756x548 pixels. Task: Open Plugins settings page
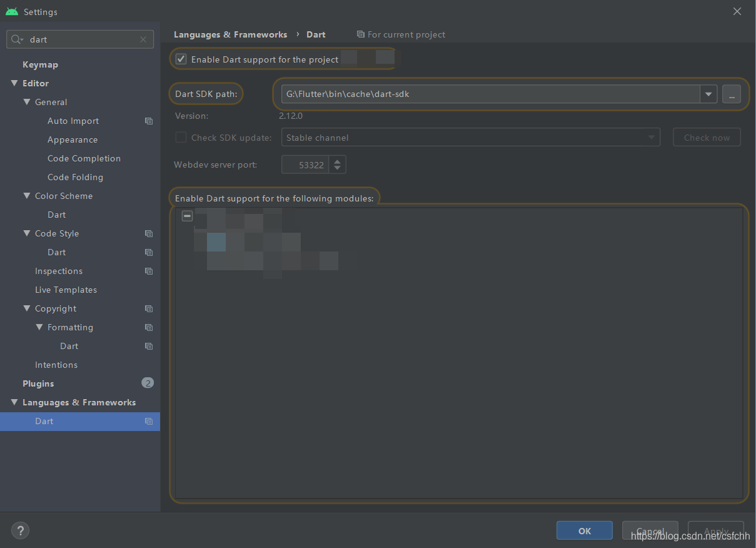coord(38,383)
